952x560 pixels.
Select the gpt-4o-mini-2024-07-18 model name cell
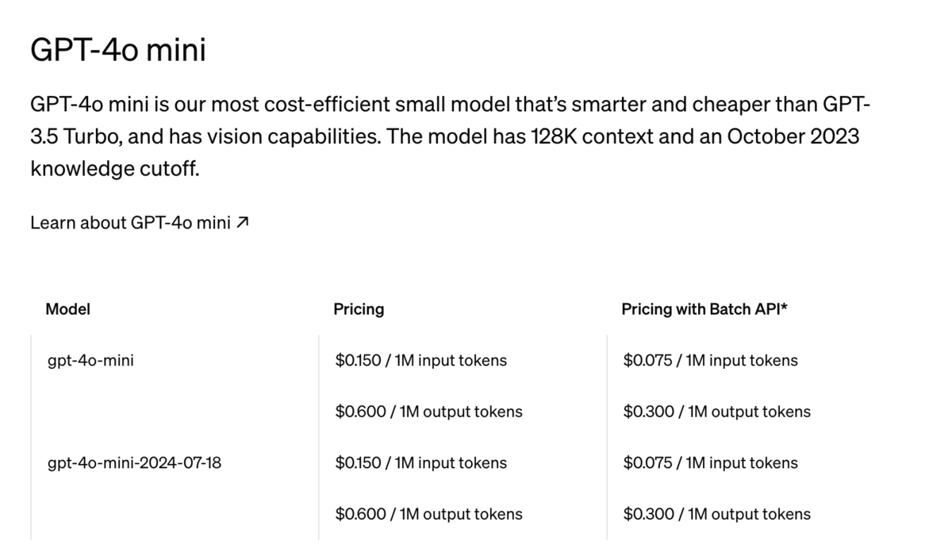(x=135, y=462)
